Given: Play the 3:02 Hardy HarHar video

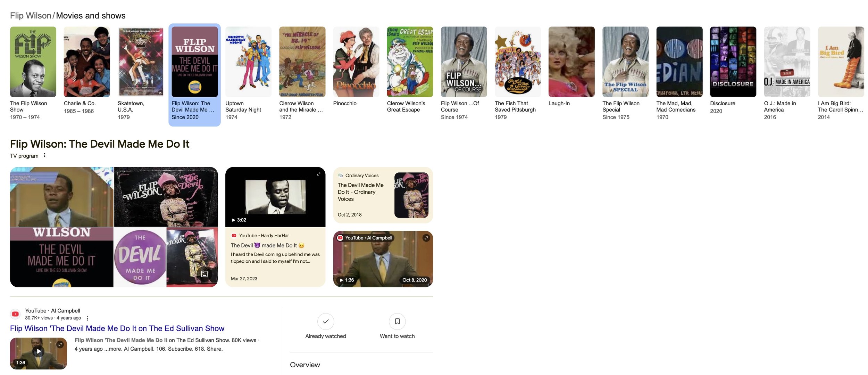Looking at the screenshot, I should [275, 197].
